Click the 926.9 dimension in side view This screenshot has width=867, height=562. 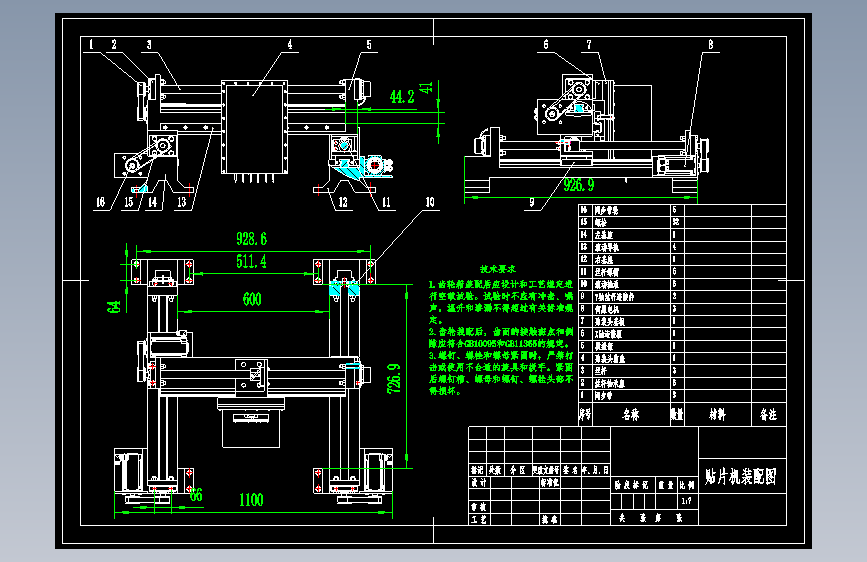[578, 185]
